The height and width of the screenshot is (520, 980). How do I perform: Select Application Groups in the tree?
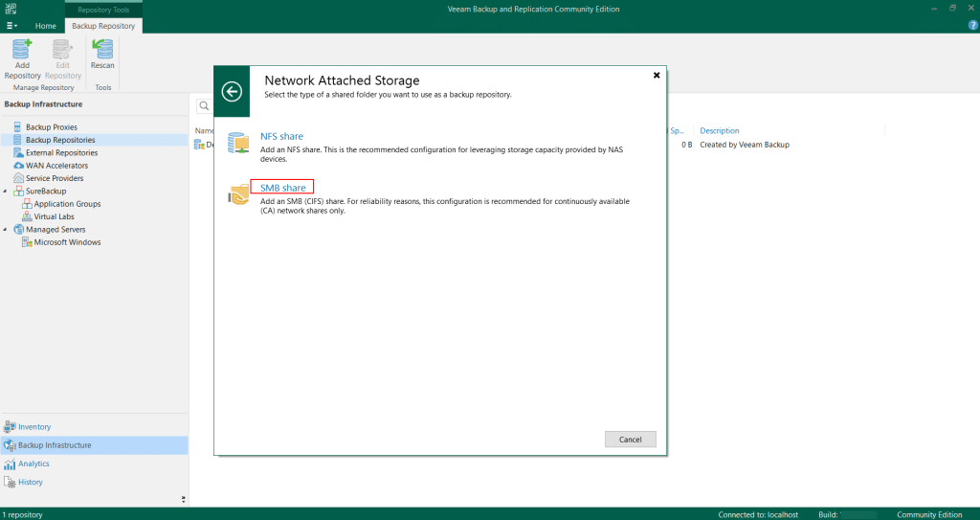[x=68, y=204]
